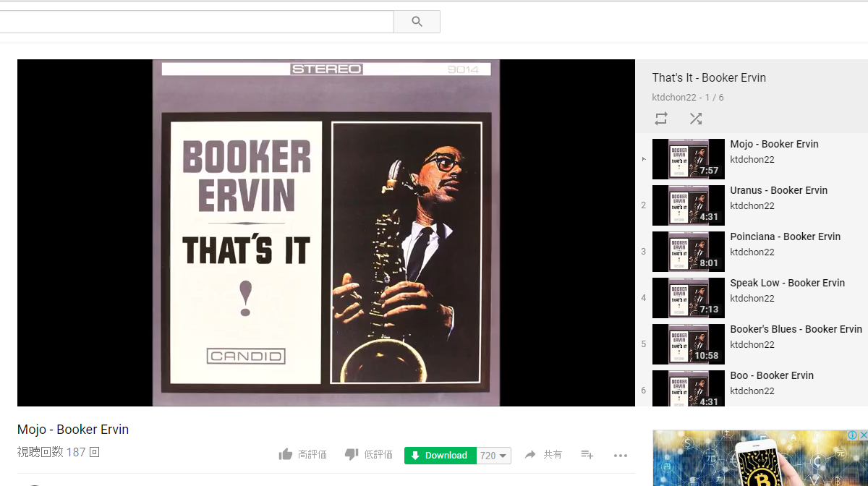Click the video title "Mojo - Booker Ervin" below player
The height and width of the screenshot is (486, 868).
coord(73,430)
